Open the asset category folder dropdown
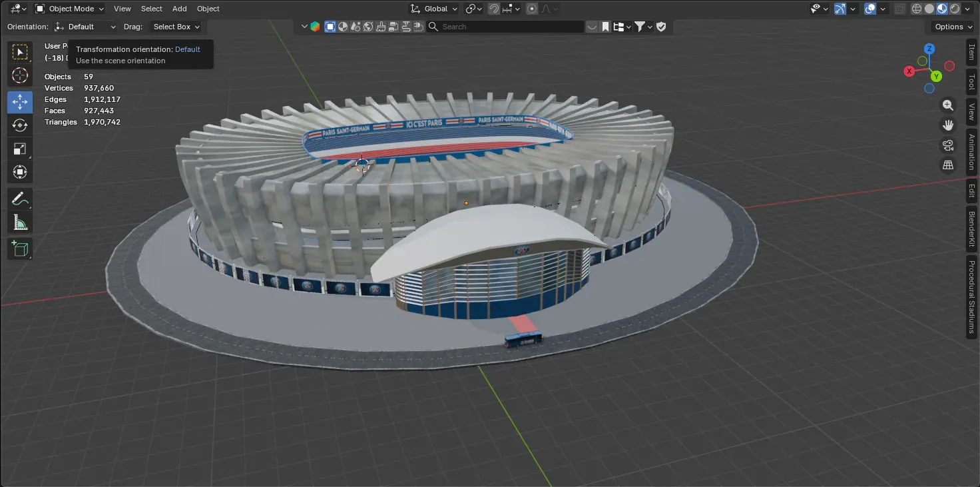The width and height of the screenshot is (980, 487). pos(622,27)
